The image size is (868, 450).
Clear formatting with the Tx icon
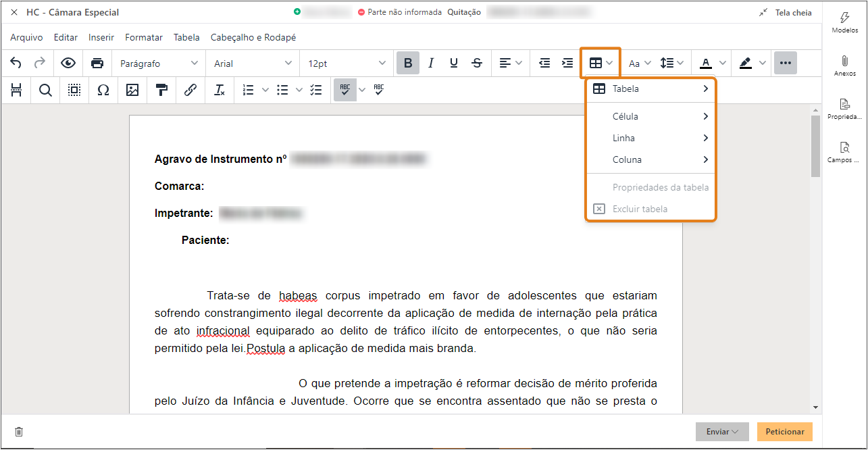[x=219, y=89]
